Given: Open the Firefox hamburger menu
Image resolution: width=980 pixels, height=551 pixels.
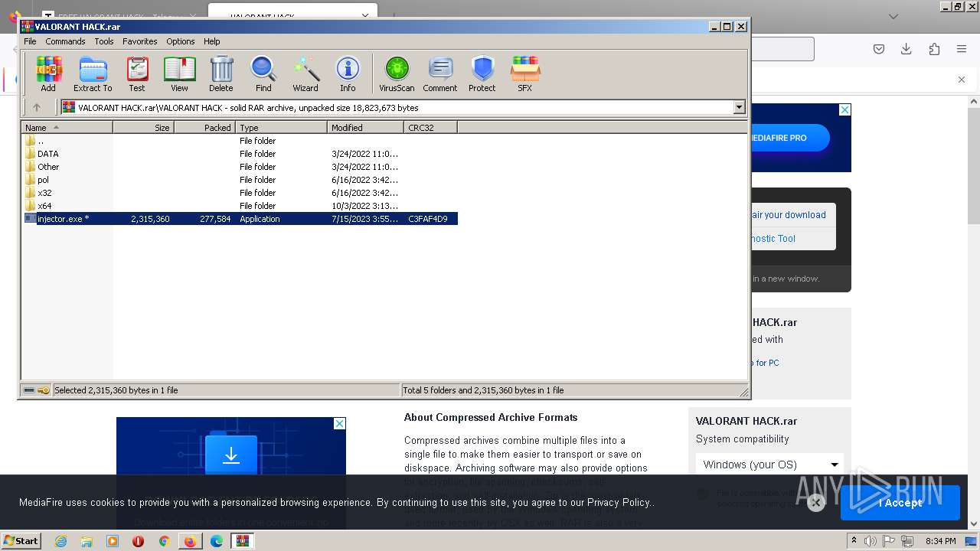Looking at the screenshot, I should tap(962, 49).
